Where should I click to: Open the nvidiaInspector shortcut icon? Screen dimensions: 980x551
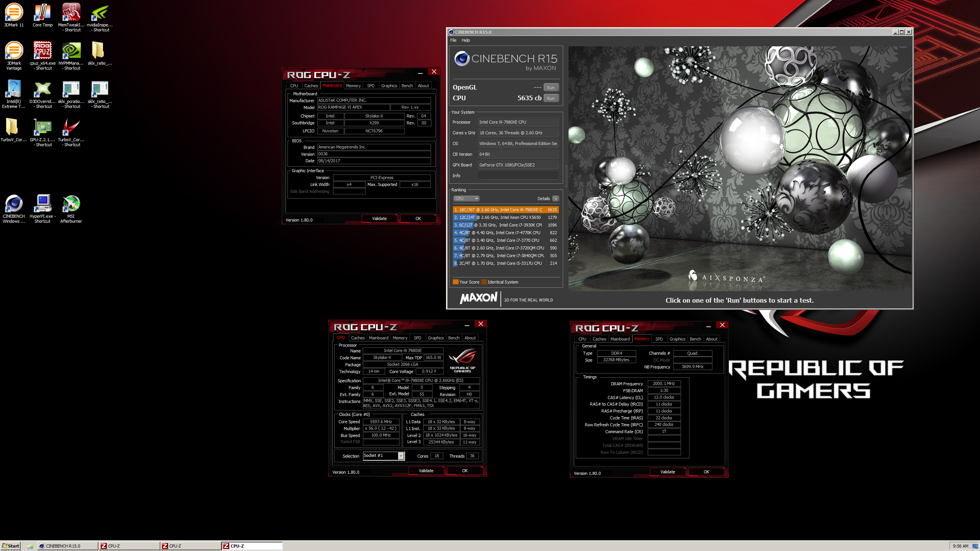point(100,18)
